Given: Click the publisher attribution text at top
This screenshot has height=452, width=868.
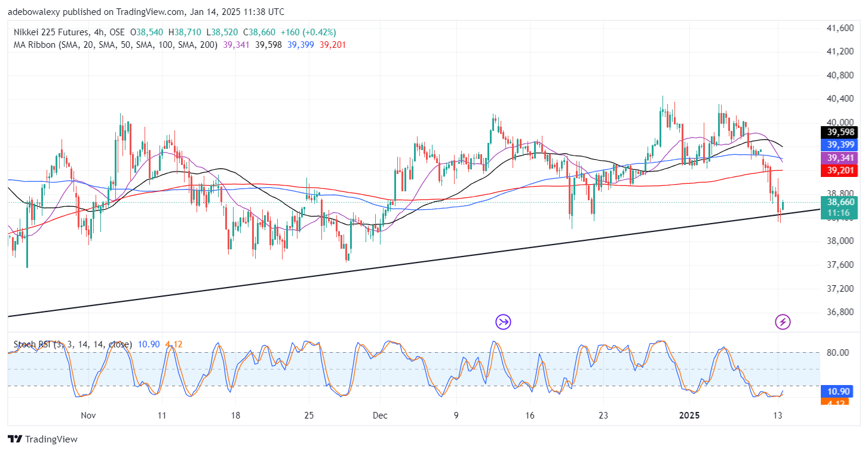Looking at the screenshot, I should tap(146, 12).
